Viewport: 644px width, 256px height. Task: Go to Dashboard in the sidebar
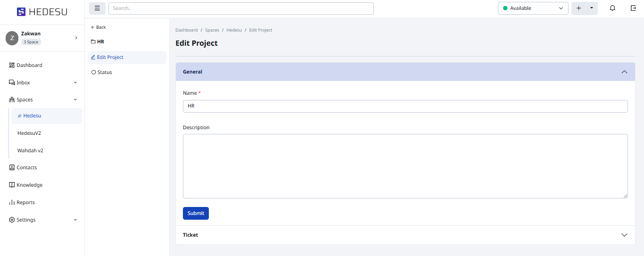click(29, 65)
